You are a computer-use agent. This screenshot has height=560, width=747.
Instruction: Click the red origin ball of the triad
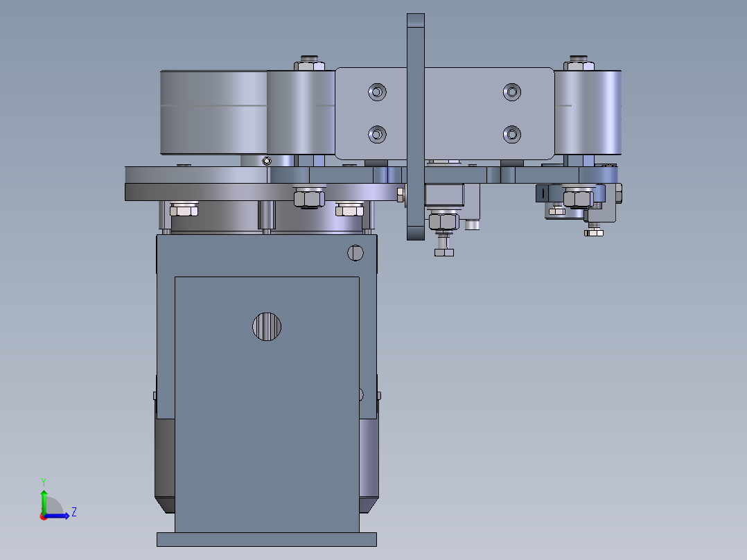tap(44, 516)
